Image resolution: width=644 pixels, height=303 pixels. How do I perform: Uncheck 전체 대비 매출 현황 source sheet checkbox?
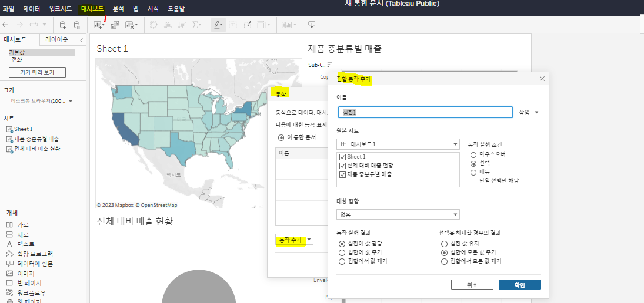pos(342,166)
